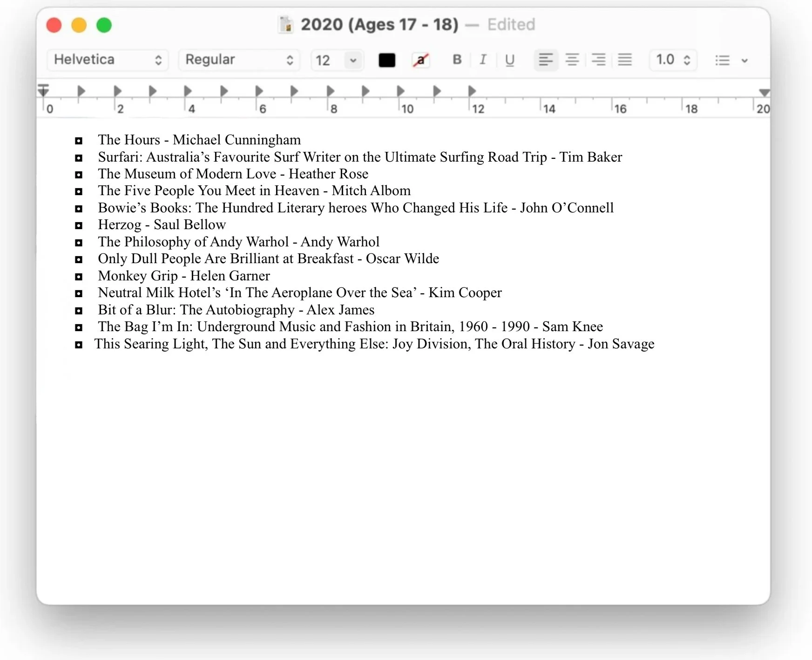This screenshot has height=660, width=812.
Task: Zoom the window with green button
Action: (x=104, y=25)
